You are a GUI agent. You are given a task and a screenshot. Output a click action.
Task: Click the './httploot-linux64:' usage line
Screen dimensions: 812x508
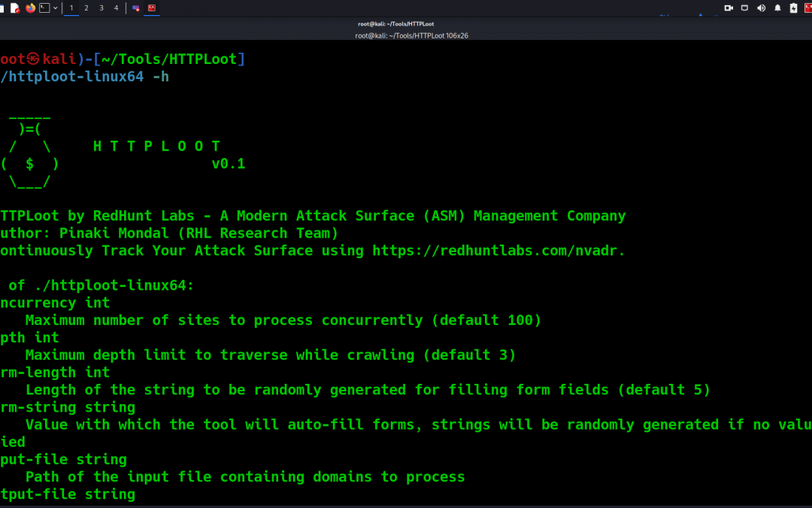(101, 285)
